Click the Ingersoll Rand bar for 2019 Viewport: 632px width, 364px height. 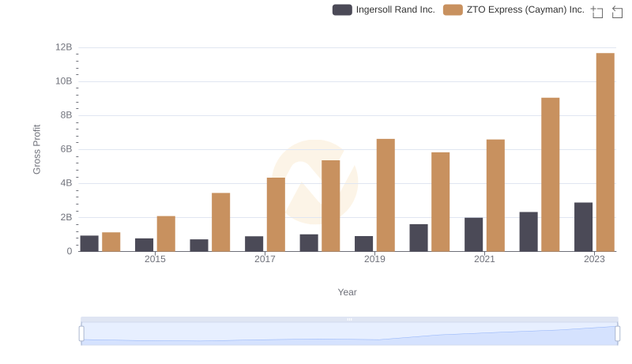click(363, 244)
